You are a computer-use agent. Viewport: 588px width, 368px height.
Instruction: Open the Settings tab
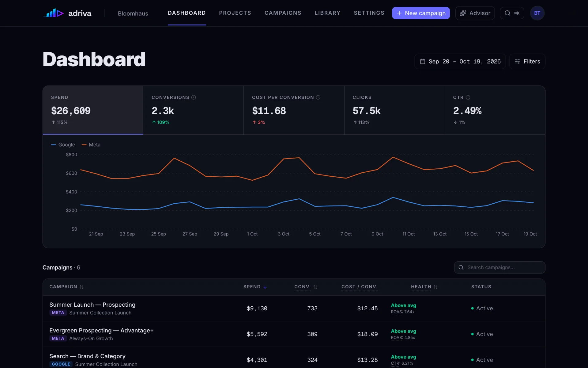click(x=369, y=13)
